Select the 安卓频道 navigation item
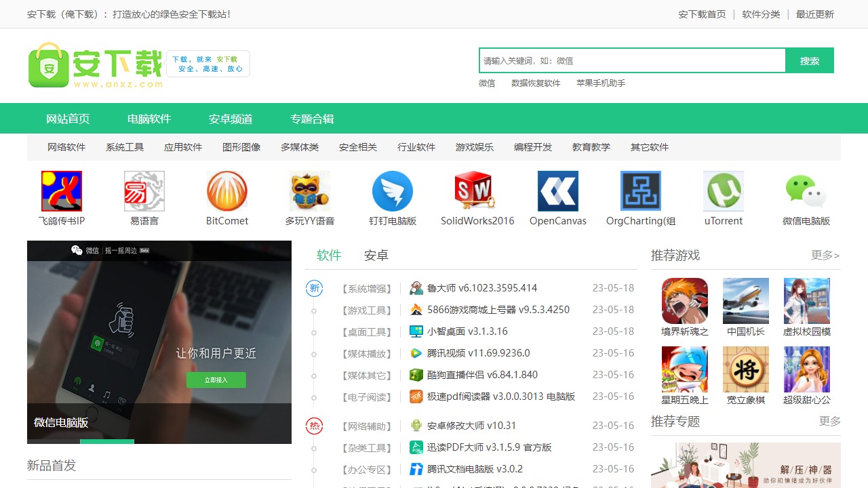This screenshot has height=488, width=868. [x=231, y=118]
